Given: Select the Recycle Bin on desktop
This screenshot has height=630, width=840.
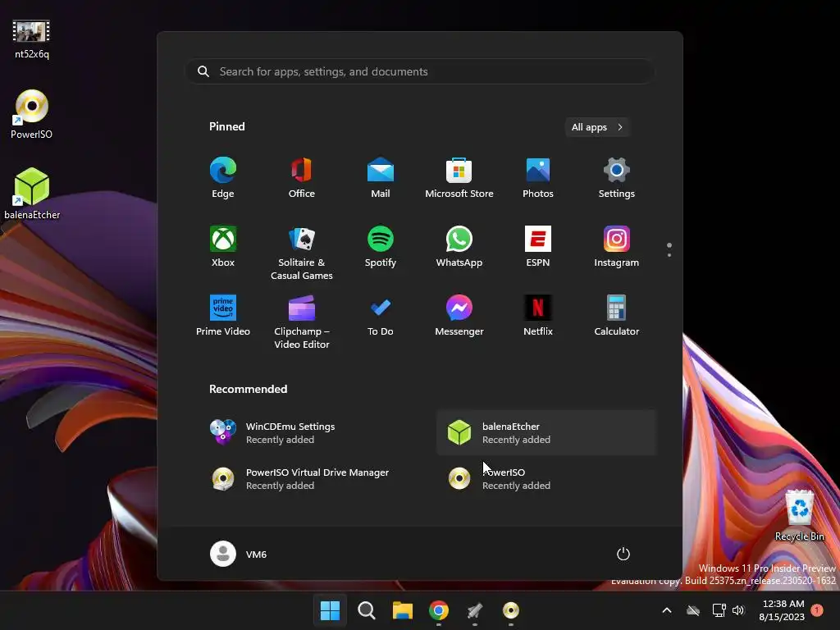Looking at the screenshot, I should pyautogui.click(x=799, y=515).
